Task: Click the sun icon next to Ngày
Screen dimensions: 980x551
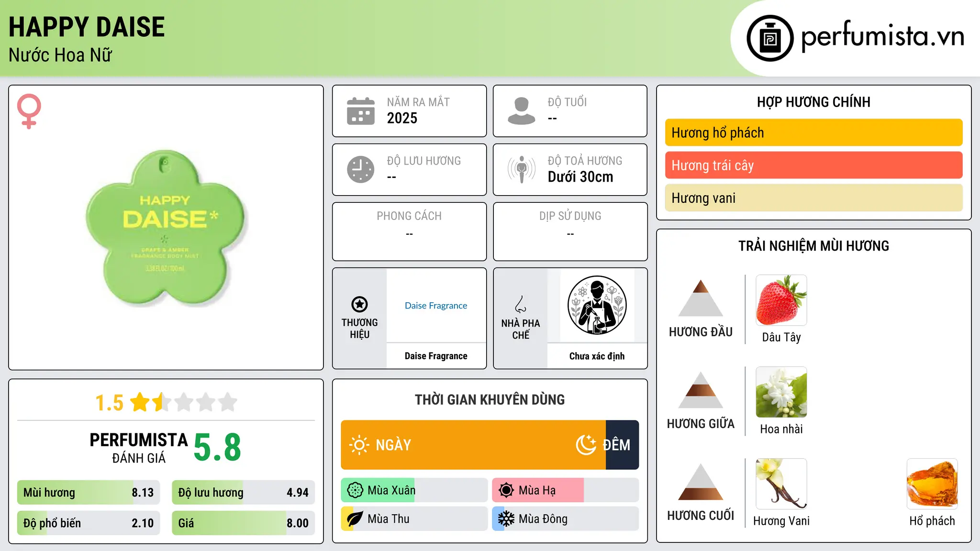Action: coord(359,445)
